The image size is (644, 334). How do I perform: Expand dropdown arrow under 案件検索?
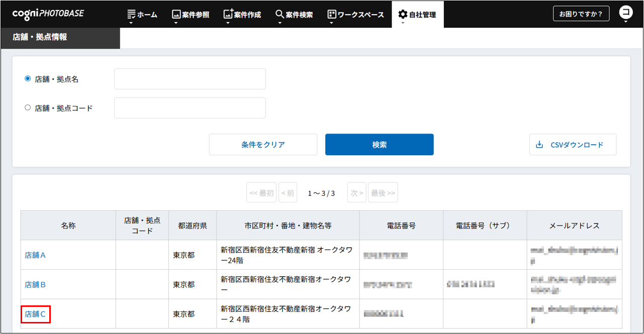(280, 23)
